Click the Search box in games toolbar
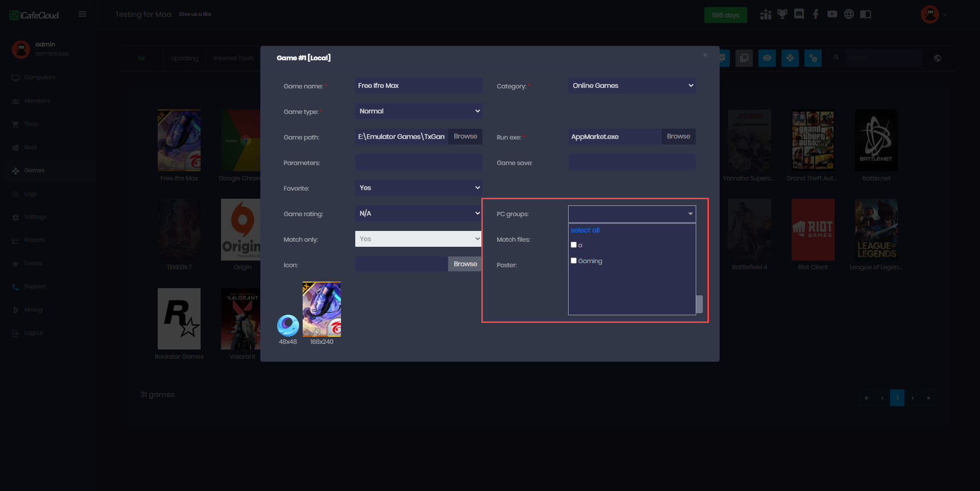This screenshot has height=491, width=980. pyautogui.click(x=883, y=58)
